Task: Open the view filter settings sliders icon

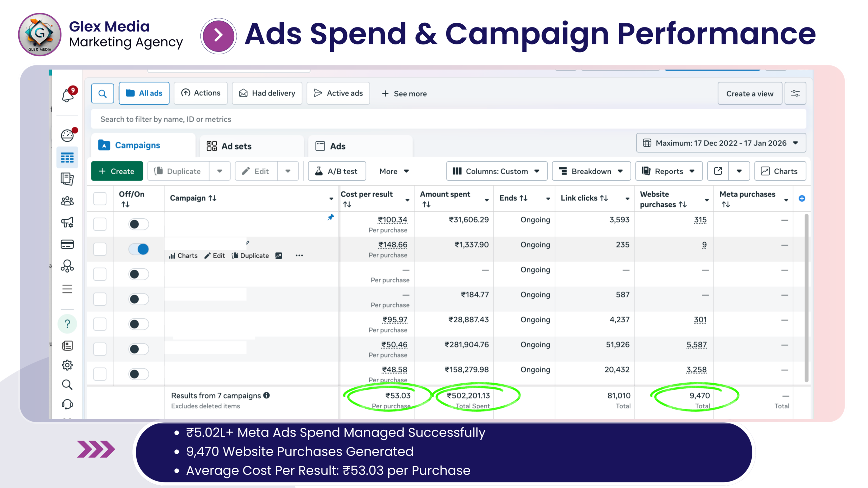Action: point(795,93)
